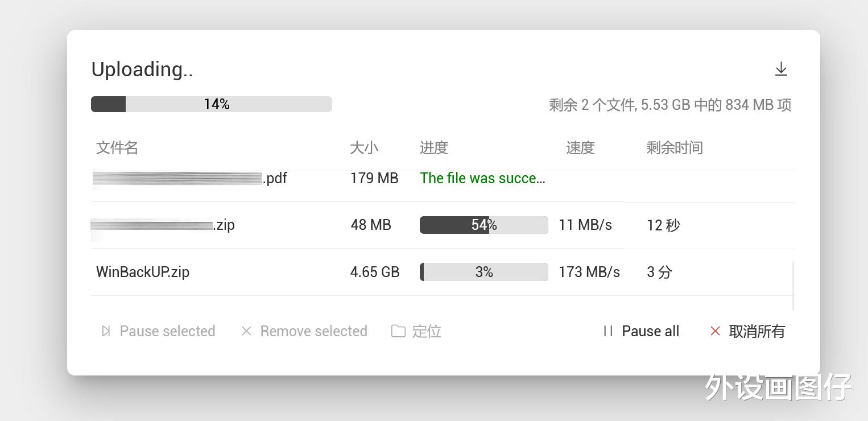Click the 速度 column header

580,148
